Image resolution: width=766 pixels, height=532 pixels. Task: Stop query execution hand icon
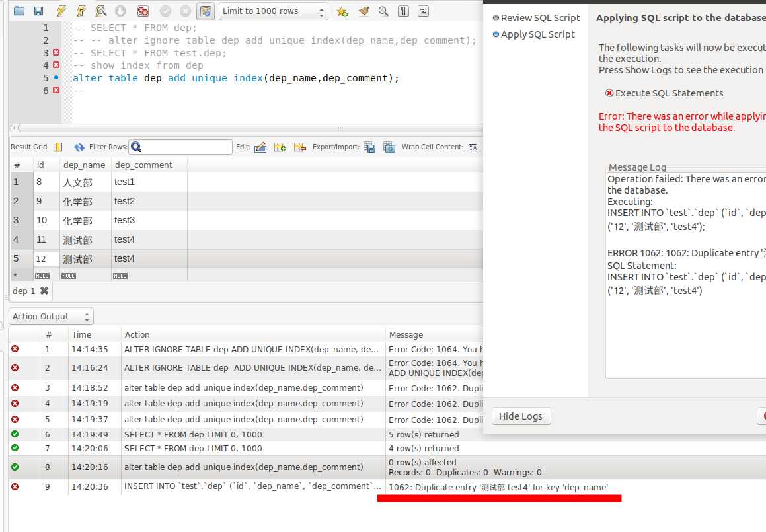pyautogui.click(x=121, y=11)
